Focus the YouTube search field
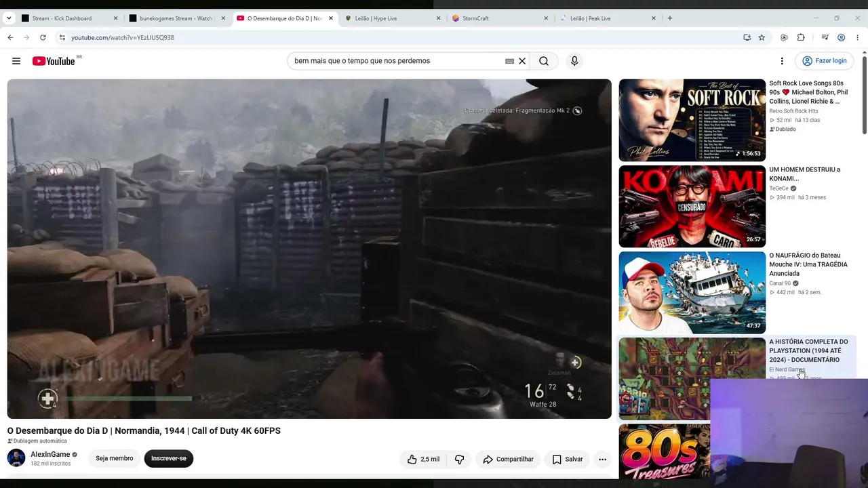Image resolution: width=868 pixels, height=488 pixels. [398, 61]
